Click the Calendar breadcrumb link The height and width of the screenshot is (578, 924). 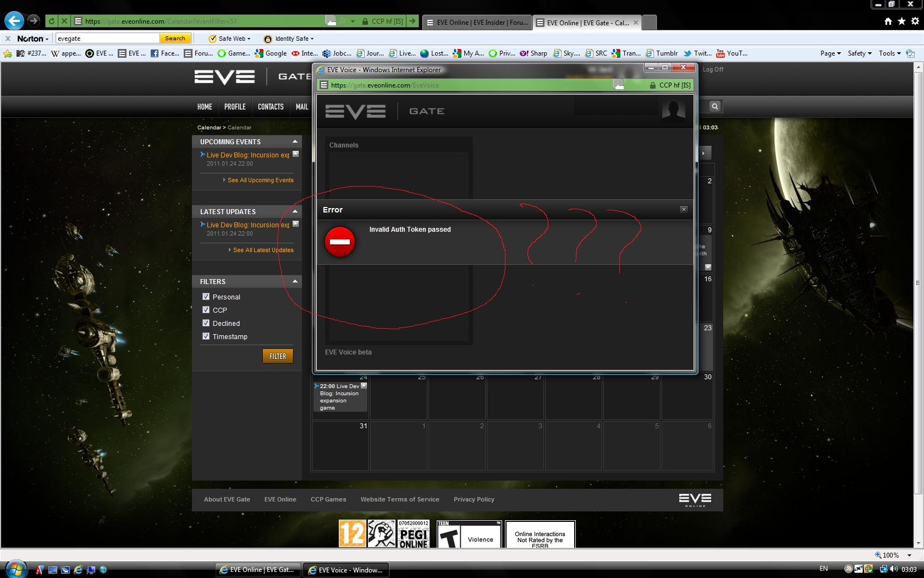click(209, 127)
